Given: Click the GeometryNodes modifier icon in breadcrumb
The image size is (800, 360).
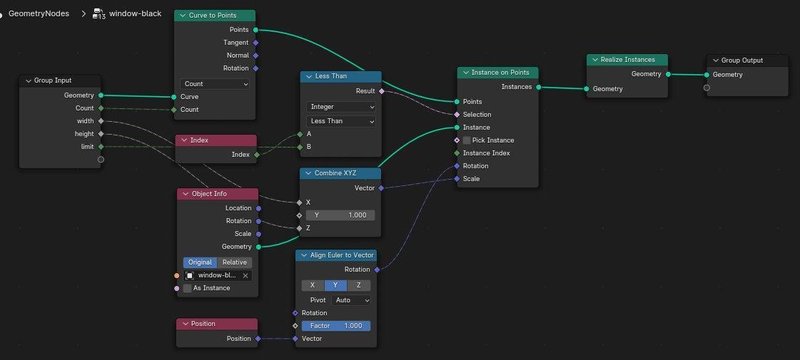Looking at the screenshot, I should coord(2,14).
